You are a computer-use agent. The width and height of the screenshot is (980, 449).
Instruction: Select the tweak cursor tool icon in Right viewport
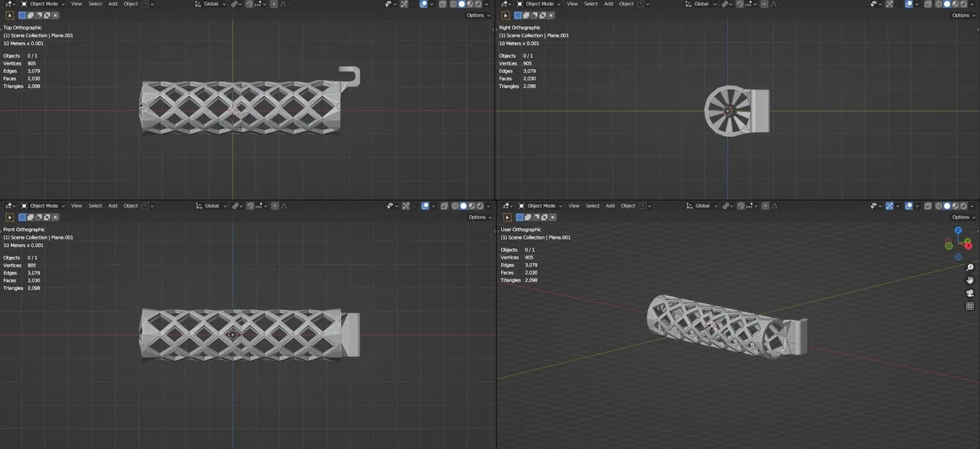(x=505, y=15)
